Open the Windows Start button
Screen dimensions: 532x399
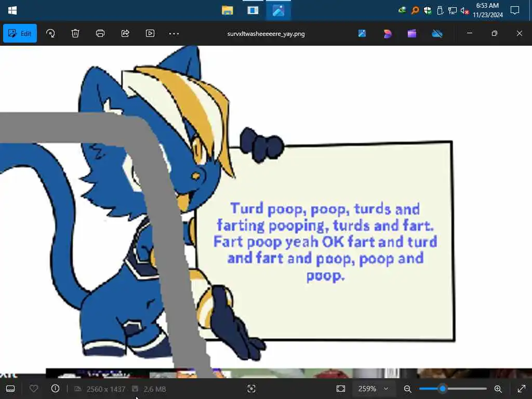pos(12,10)
